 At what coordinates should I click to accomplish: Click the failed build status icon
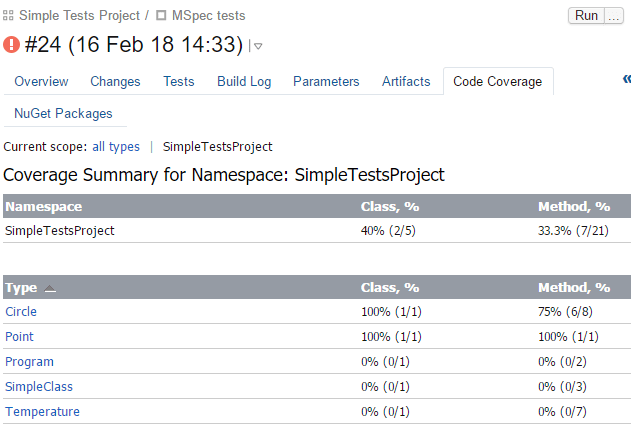(x=11, y=45)
